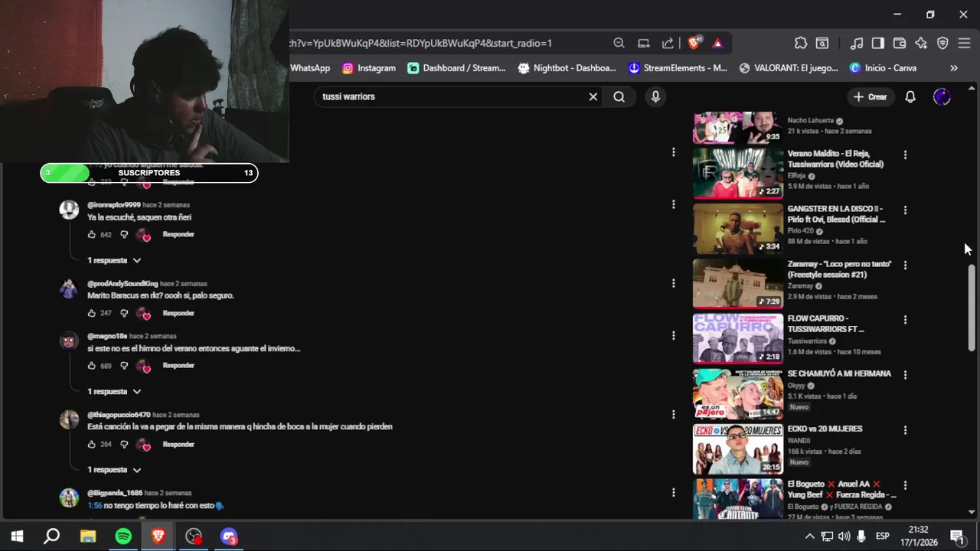Image resolution: width=980 pixels, height=551 pixels.
Task: Jump to timestamp 1:56 in Bigpanda comment
Action: pyautogui.click(x=94, y=505)
